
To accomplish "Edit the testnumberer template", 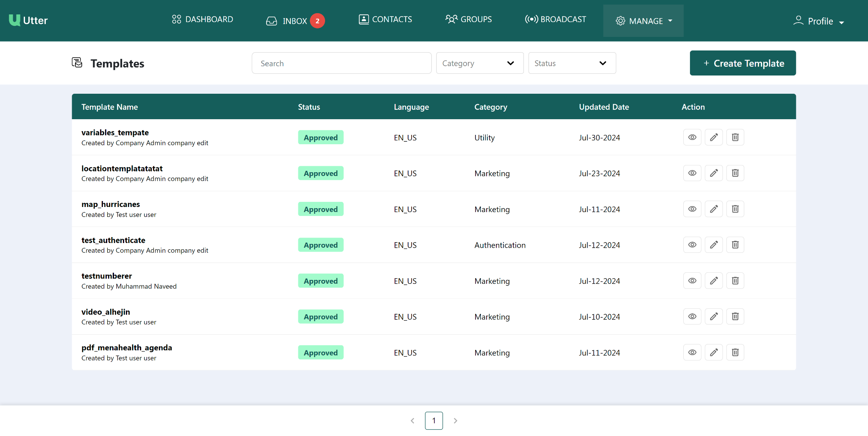I will 714,281.
